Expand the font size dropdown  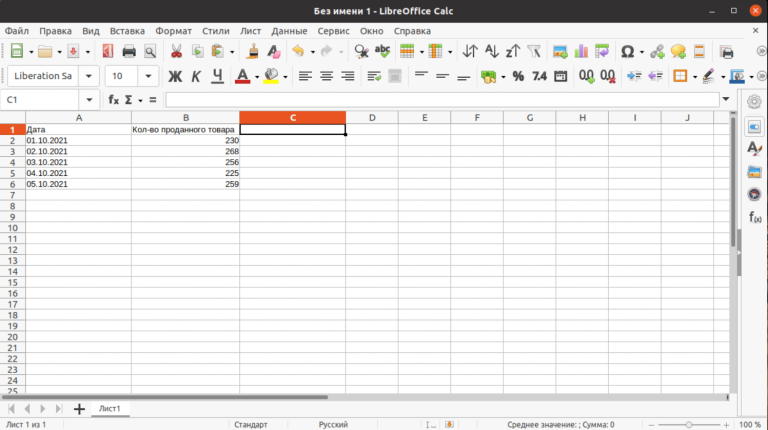149,76
